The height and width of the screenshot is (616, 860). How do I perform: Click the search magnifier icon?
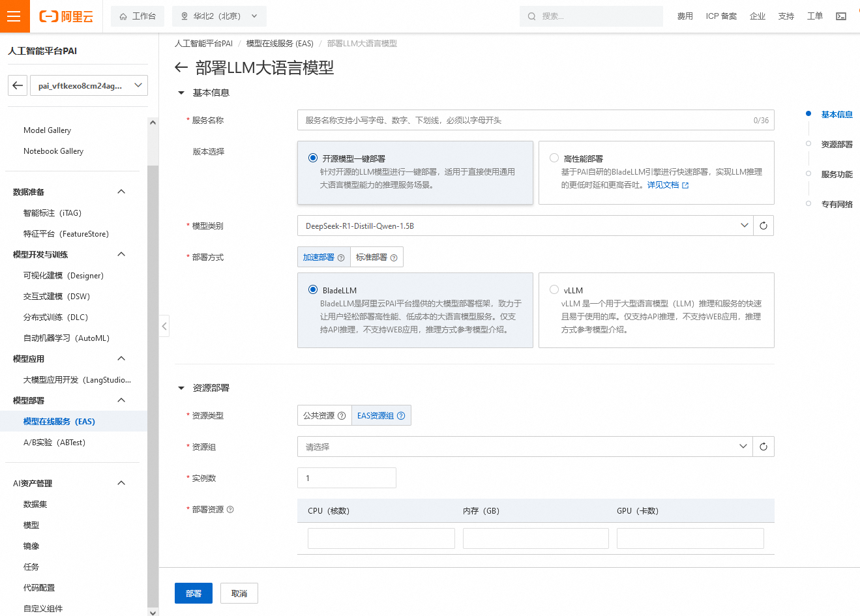[x=532, y=16]
